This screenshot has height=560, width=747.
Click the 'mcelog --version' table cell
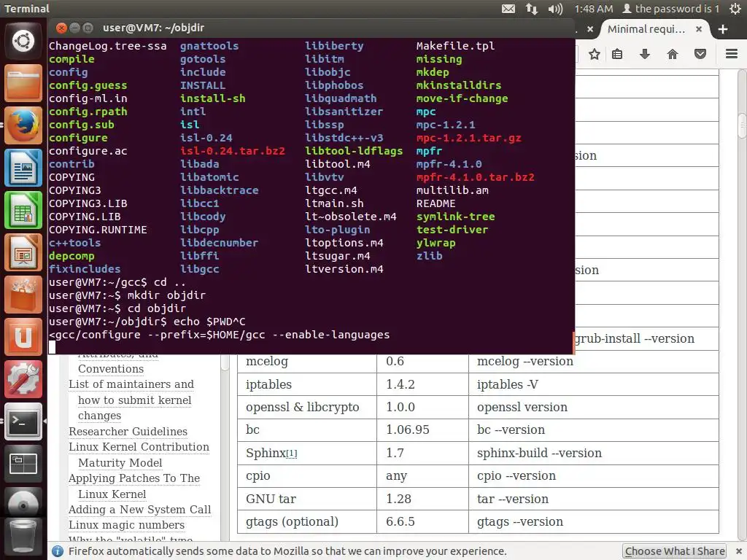click(593, 361)
